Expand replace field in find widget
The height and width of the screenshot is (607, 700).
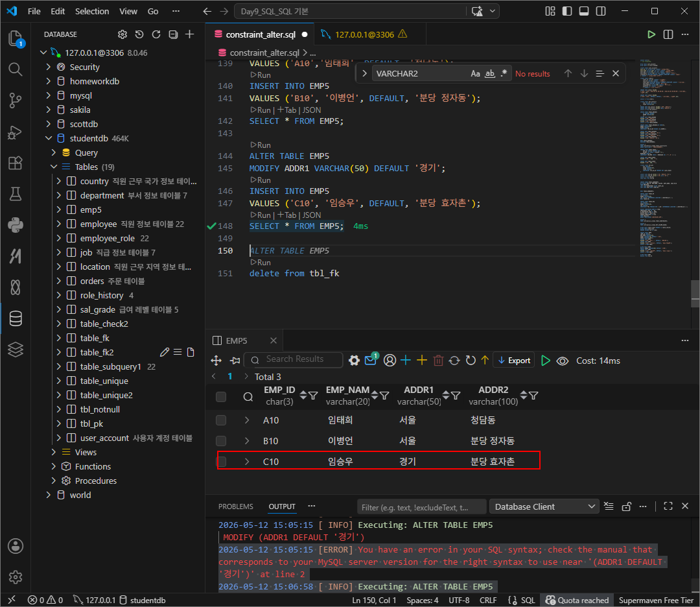pyautogui.click(x=364, y=74)
